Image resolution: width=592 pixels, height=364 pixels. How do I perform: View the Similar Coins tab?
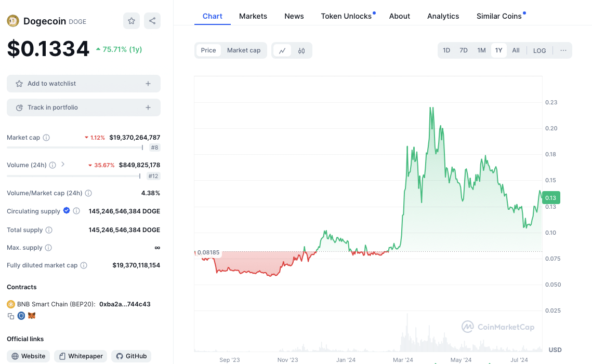[499, 16]
